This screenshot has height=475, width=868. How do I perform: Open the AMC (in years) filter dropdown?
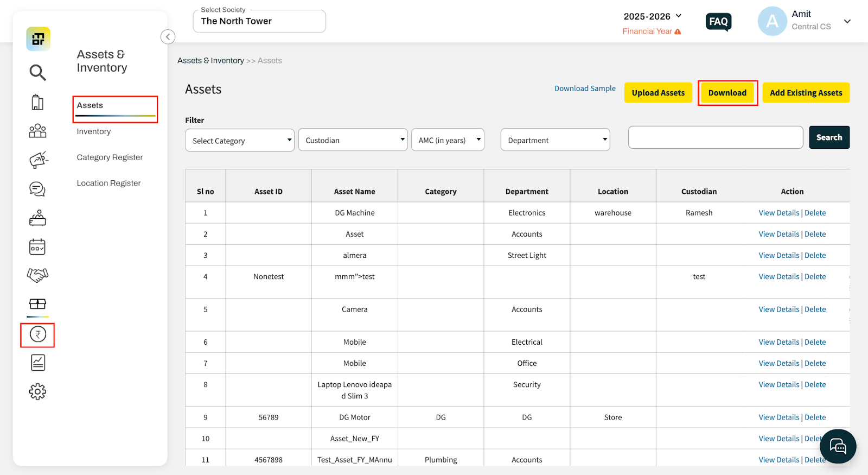coord(448,140)
